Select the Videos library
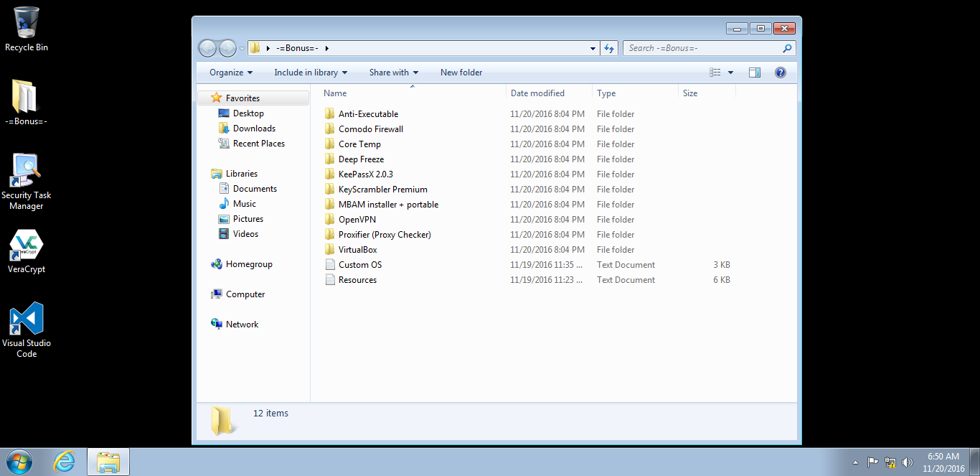Screen dimensions: 980x476 coord(238,234)
